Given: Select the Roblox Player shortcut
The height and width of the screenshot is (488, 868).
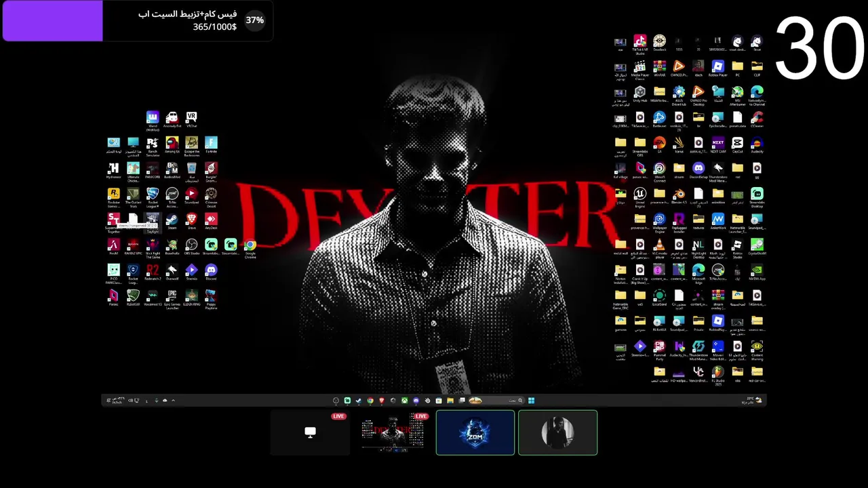Looking at the screenshot, I should point(717,69).
